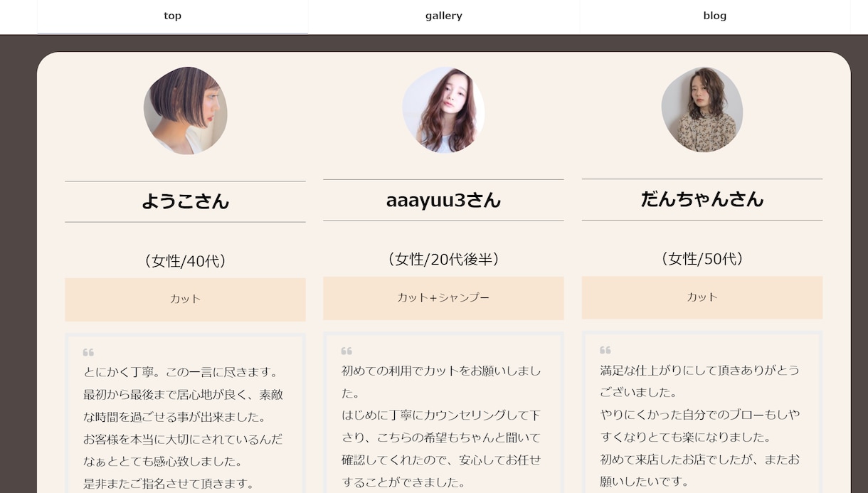This screenshot has width=868, height=493.
Task: Click the quote icon in aaayuu3さん's review
Action: tap(346, 351)
